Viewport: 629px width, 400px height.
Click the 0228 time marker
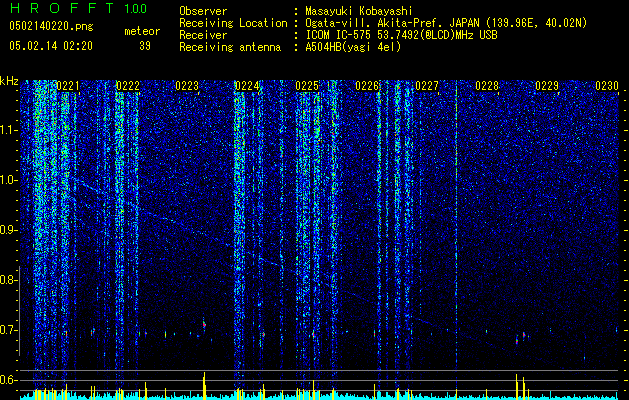click(x=487, y=86)
